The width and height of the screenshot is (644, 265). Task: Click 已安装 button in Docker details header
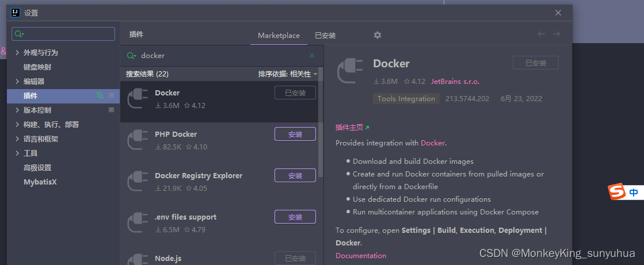click(536, 63)
